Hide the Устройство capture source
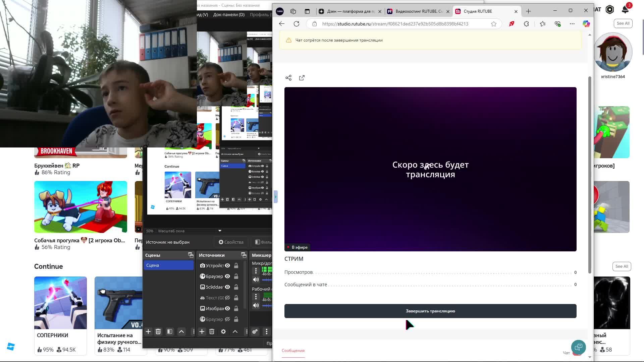The width and height of the screenshot is (644, 362). (227, 265)
